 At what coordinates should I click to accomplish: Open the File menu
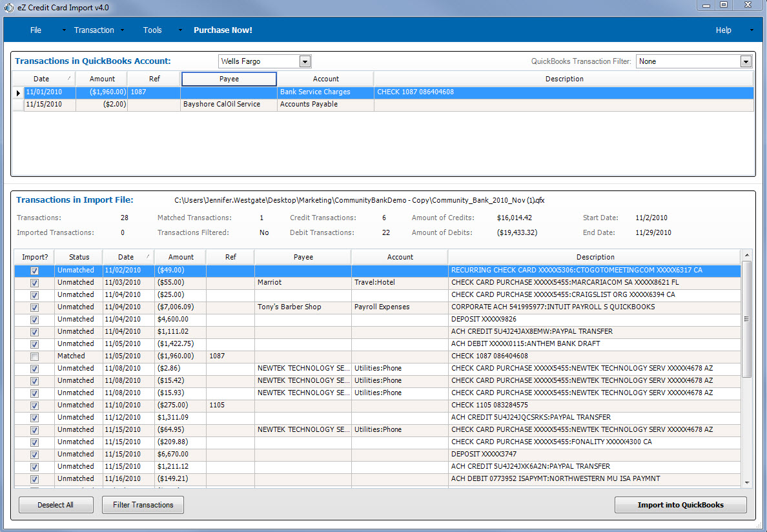(x=36, y=30)
